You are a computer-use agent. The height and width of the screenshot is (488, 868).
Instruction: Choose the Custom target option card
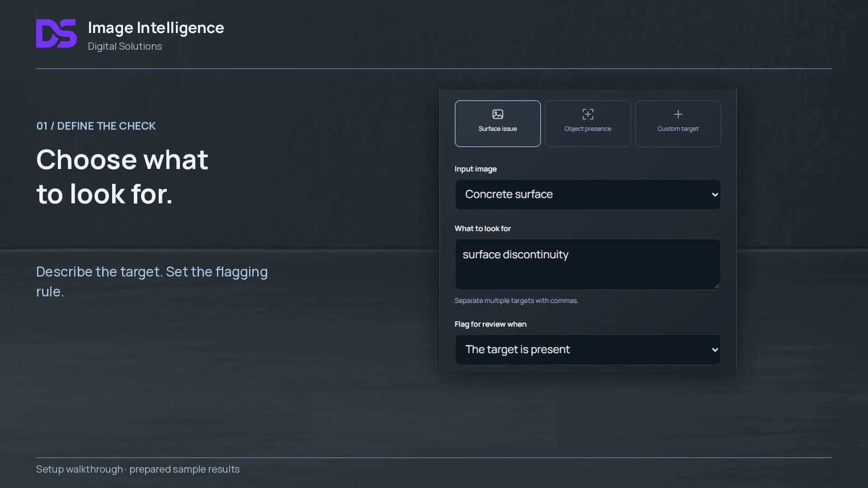click(678, 123)
